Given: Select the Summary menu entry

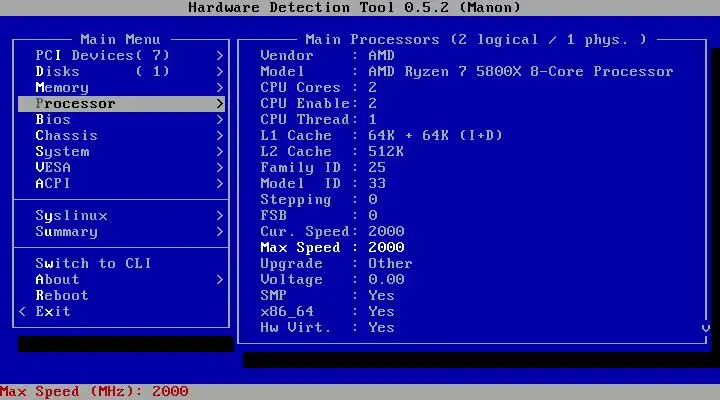Looking at the screenshot, I should pyautogui.click(x=121, y=232).
